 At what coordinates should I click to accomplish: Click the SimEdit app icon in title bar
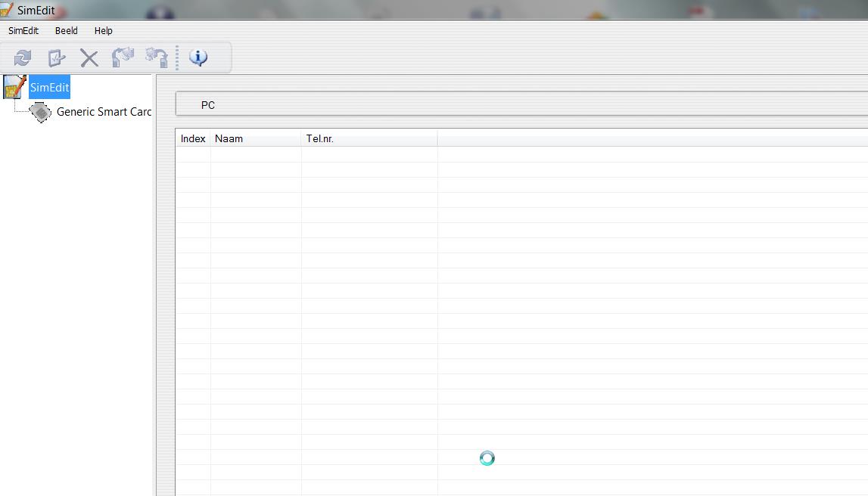(x=7, y=10)
